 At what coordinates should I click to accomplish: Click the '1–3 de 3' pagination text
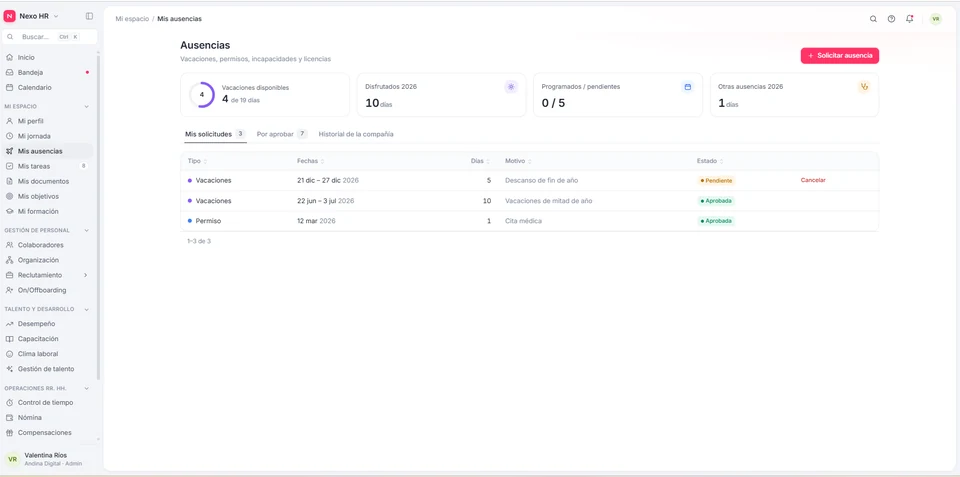pyautogui.click(x=199, y=241)
